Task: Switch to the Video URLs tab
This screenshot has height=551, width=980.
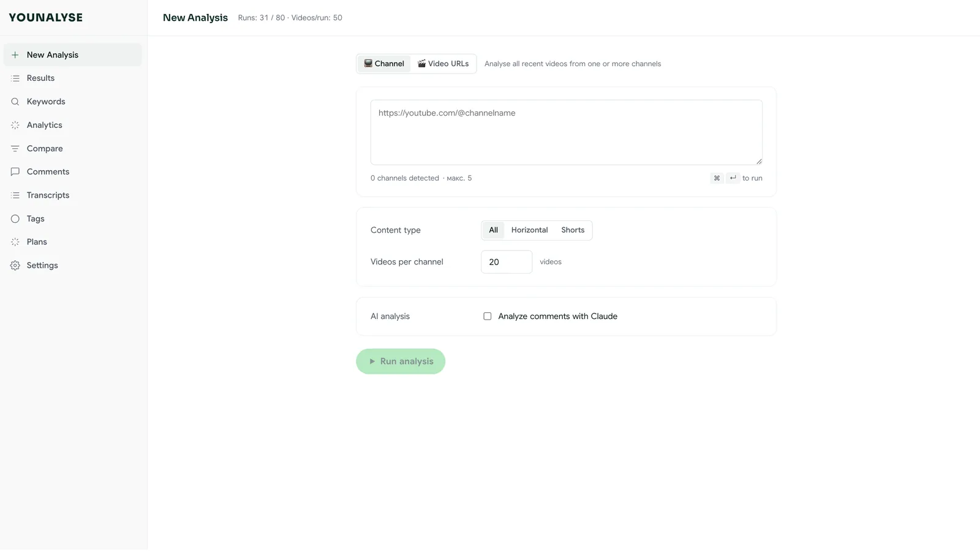Action: click(443, 64)
